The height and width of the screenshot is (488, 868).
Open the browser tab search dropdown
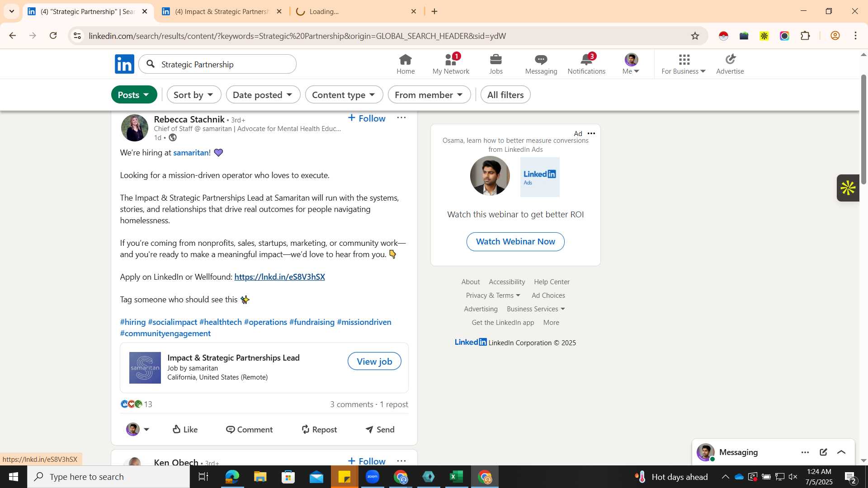(x=12, y=12)
